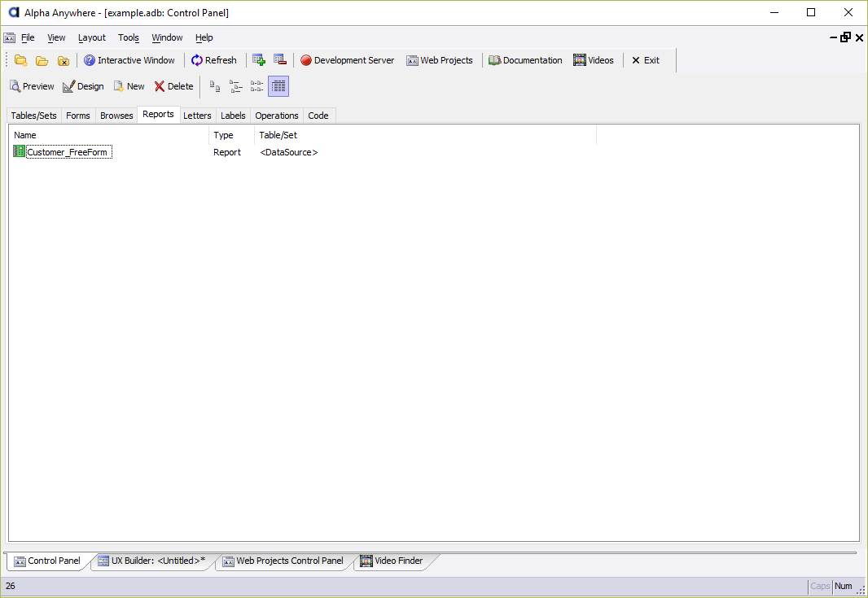Switch to small icons view
Image resolution: width=868 pixels, height=598 pixels.
(x=236, y=86)
